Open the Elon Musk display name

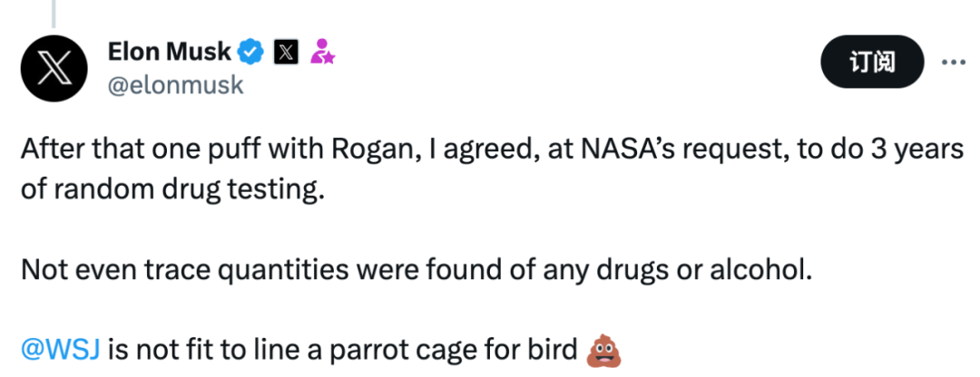click(x=170, y=53)
